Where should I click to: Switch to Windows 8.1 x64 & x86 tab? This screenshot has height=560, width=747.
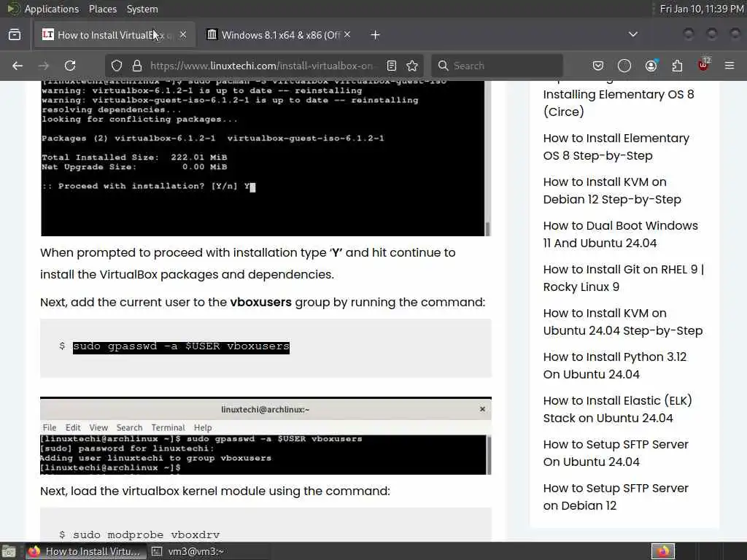[x=279, y=35]
